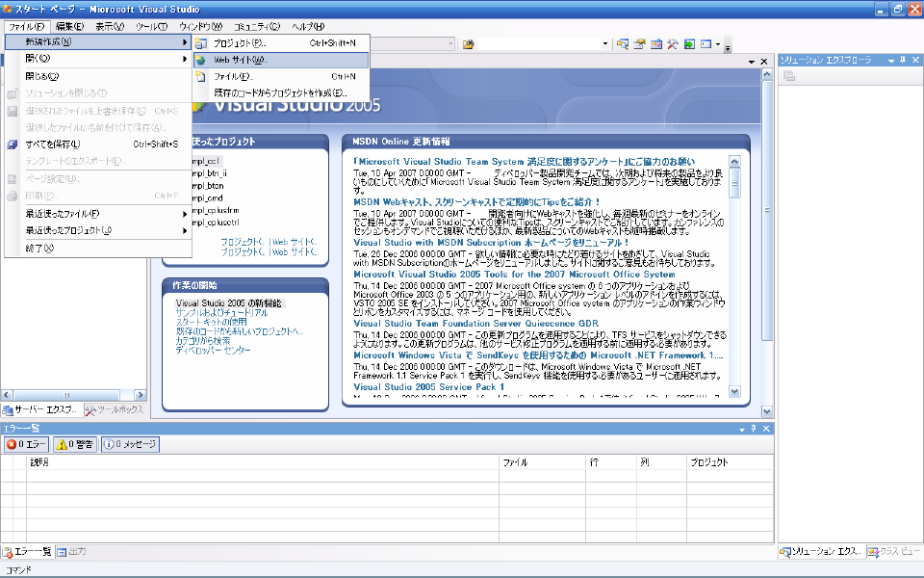Viewport: 924px width, 578px height.
Task: Click the Start Page green arrow icon
Action: click(x=689, y=44)
